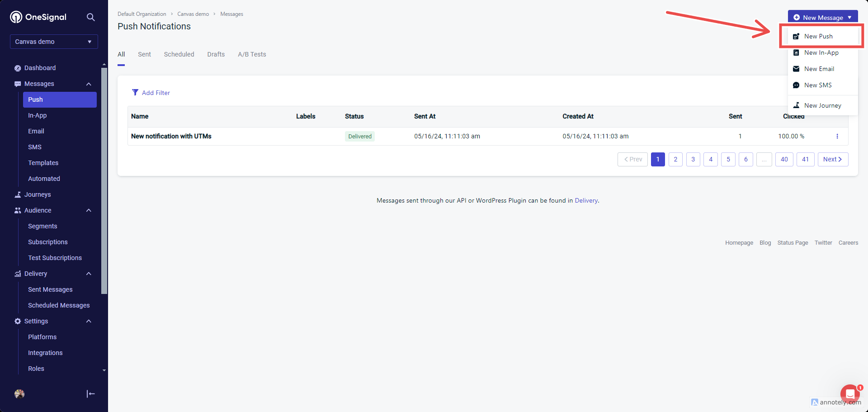Viewport: 868px width, 412px height.
Task: Go to page 41
Action: tap(806, 159)
